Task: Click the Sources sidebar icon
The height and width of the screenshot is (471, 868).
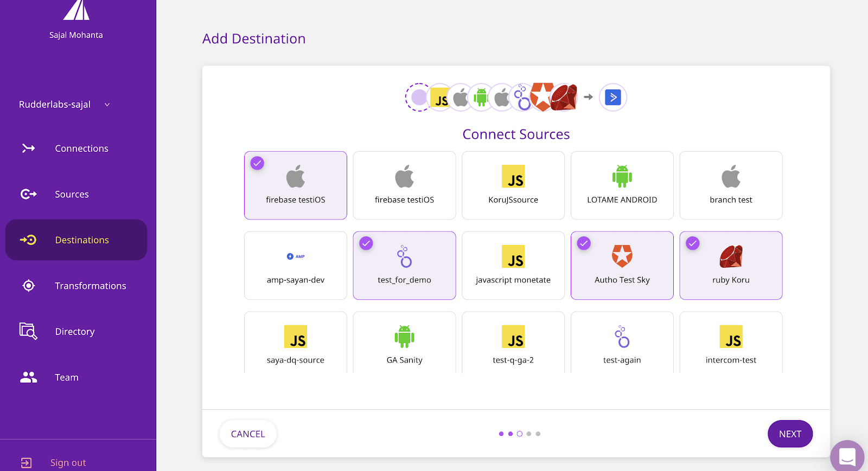Action: (28, 194)
